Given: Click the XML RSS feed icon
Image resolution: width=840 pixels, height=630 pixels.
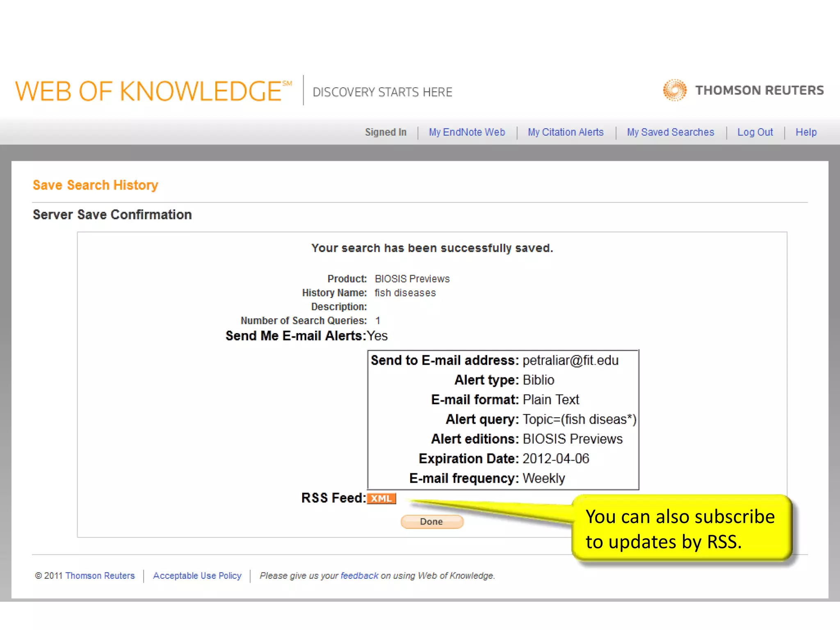Looking at the screenshot, I should (x=381, y=498).
